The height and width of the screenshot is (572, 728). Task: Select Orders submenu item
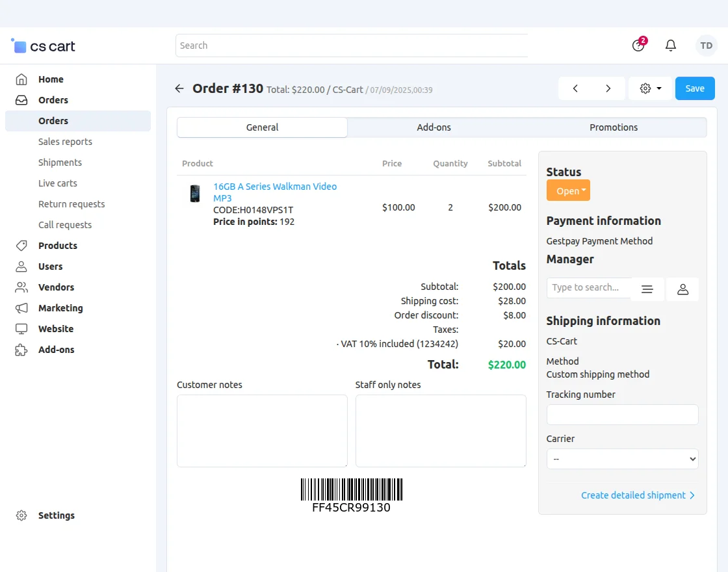coord(78,121)
